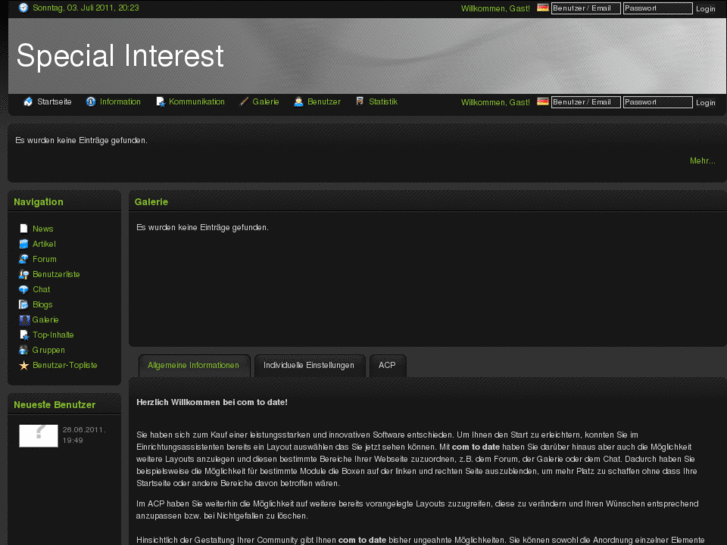Switch to Individuelle Einstellungen tab
Viewport: 727px width, 545px height.
click(x=309, y=365)
